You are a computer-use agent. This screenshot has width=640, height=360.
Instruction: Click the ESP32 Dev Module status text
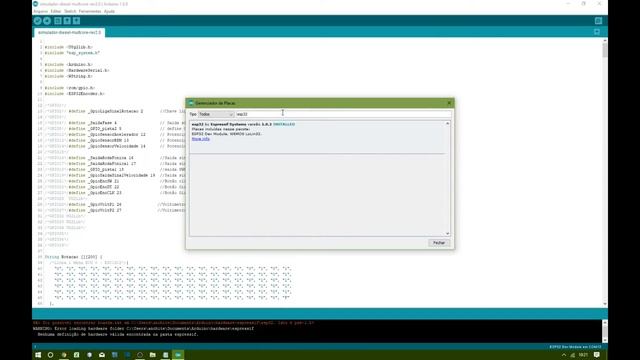576,347
